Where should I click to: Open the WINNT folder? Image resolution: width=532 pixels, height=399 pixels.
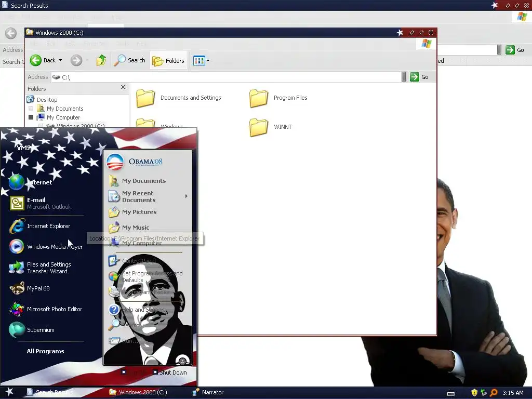coord(271,127)
